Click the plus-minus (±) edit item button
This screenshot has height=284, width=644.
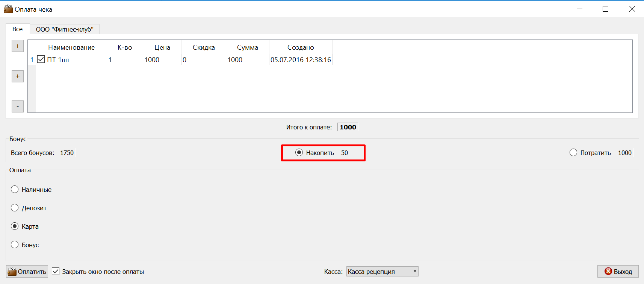tap(18, 76)
